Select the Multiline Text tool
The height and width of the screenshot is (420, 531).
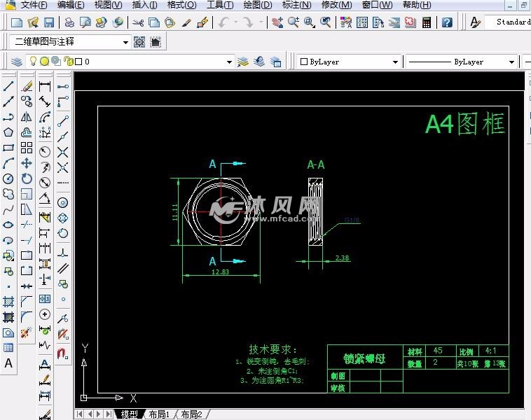[x=8, y=363]
